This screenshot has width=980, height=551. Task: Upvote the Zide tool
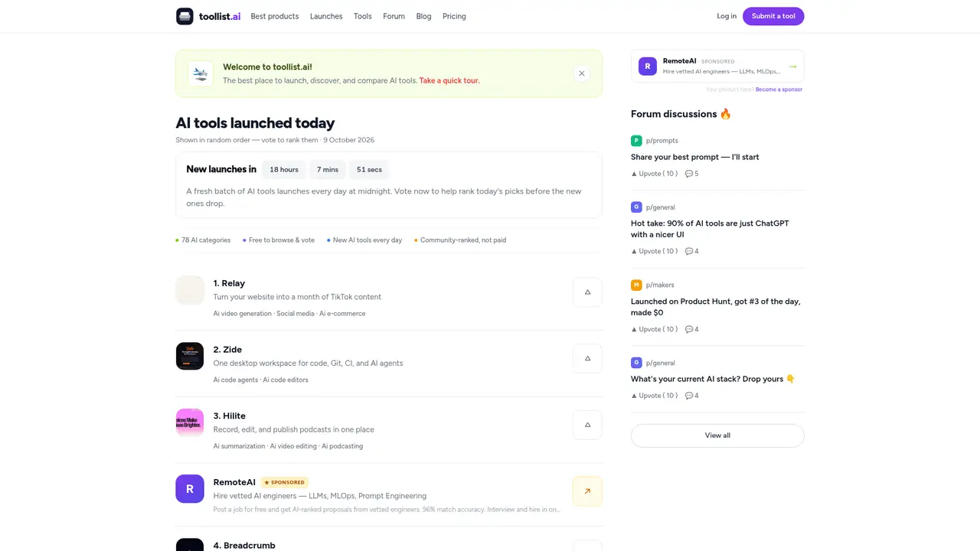(587, 358)
